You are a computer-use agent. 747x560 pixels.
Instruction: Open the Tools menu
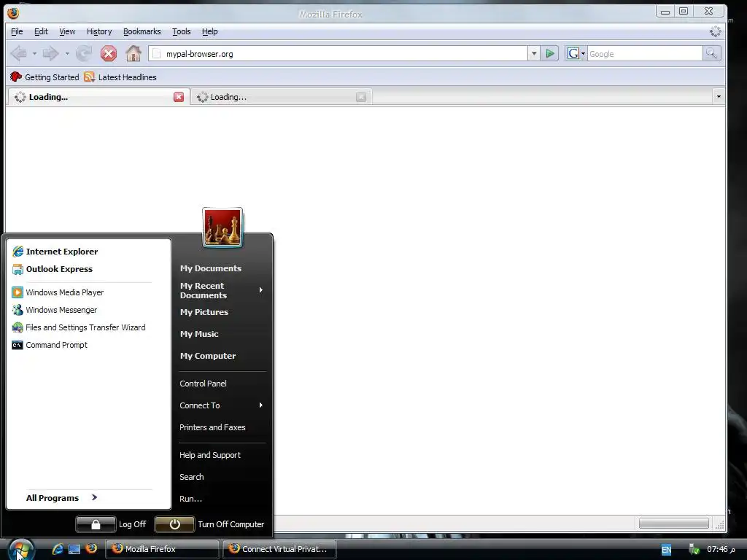point(182,31)
